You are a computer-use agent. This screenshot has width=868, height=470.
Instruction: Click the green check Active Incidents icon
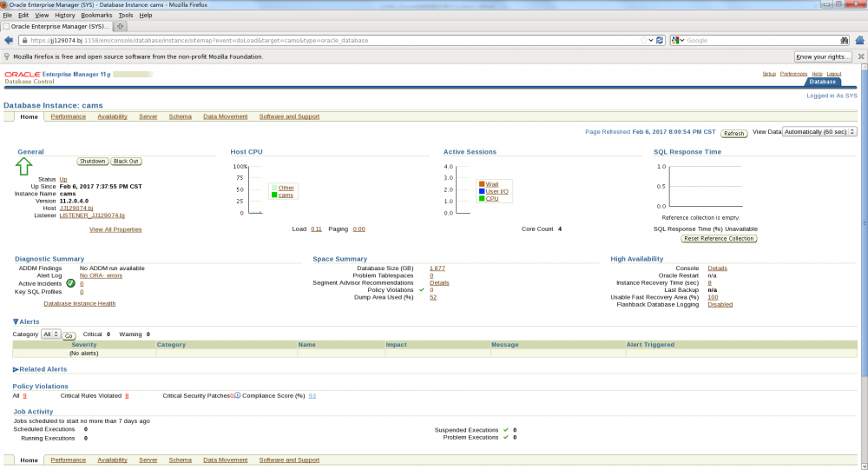(70, 283)
